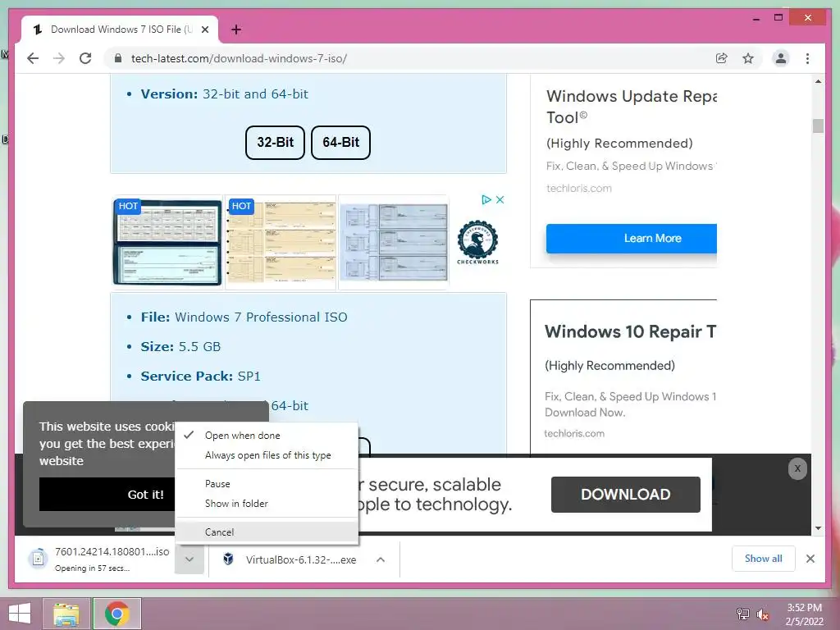The image size is (840, 630).
Task: Close the Checkworks ad with the X icon
Action: tap(500, 200)
